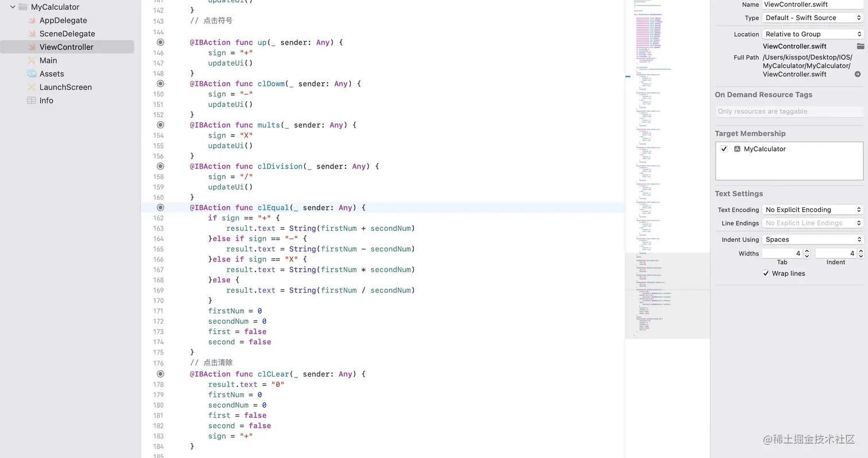Toggle MyCalculator target membership checkbox

(724, 149)
